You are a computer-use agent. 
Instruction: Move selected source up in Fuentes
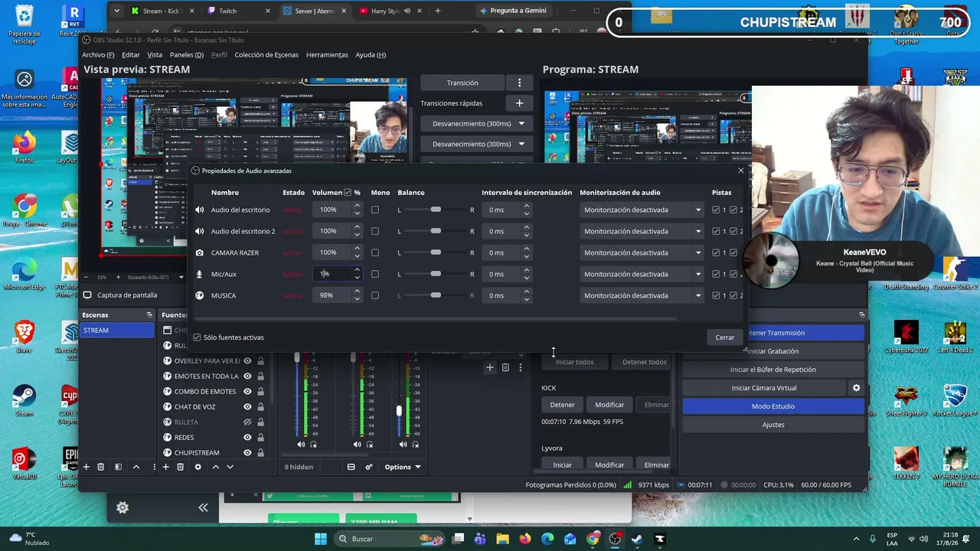click(x=216, y=467)
